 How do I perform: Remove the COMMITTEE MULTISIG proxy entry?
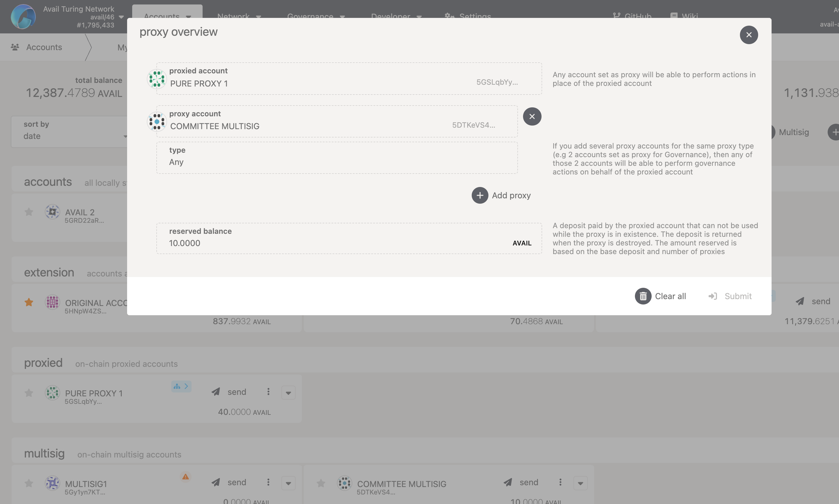pyautogui.click(x=532, y=117)
